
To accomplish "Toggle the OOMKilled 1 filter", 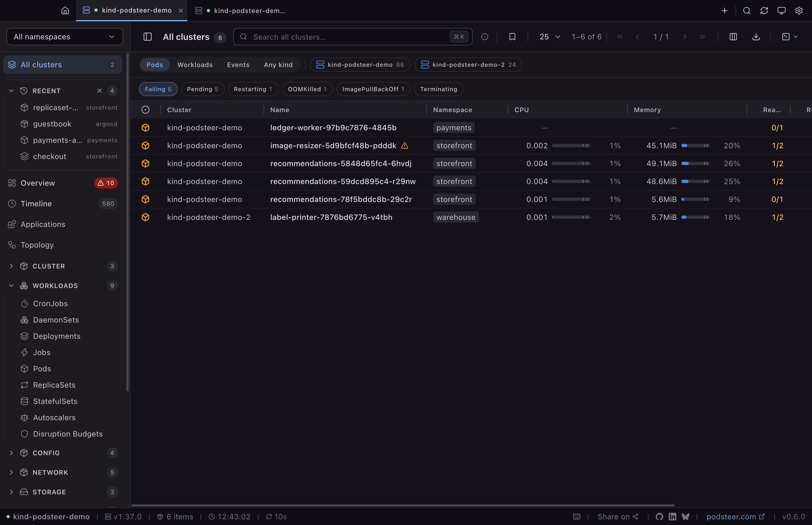I will click(307, 89).
